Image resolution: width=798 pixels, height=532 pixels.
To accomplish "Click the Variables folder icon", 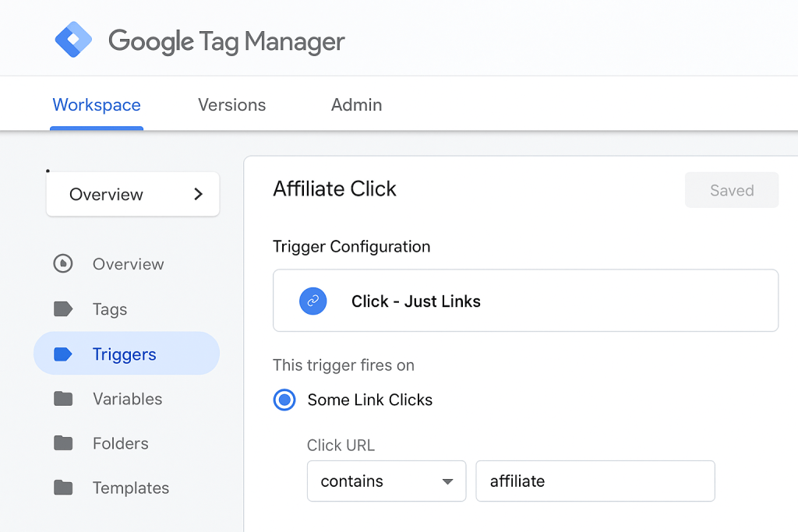I will pos(63,399).
